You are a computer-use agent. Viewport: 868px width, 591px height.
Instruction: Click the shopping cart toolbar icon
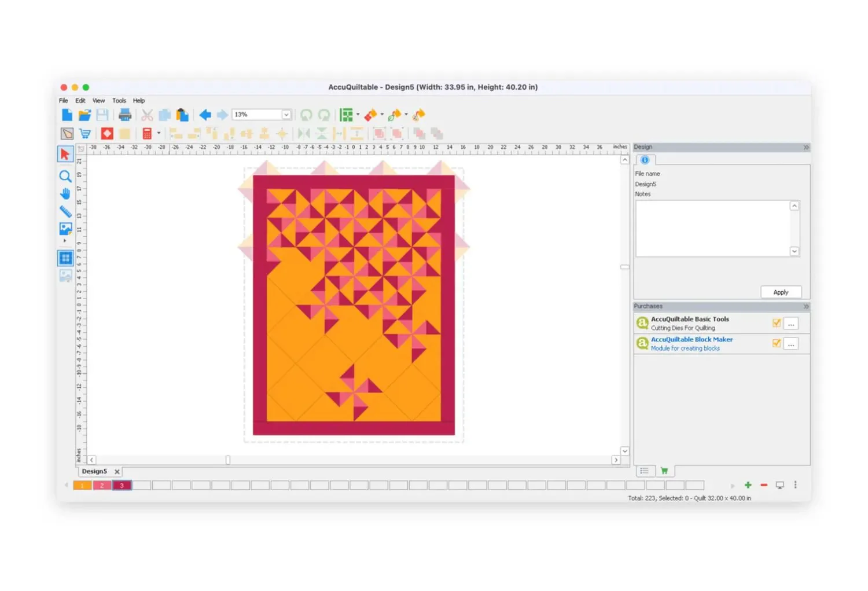pyautogui.click(x=85, y=134)
